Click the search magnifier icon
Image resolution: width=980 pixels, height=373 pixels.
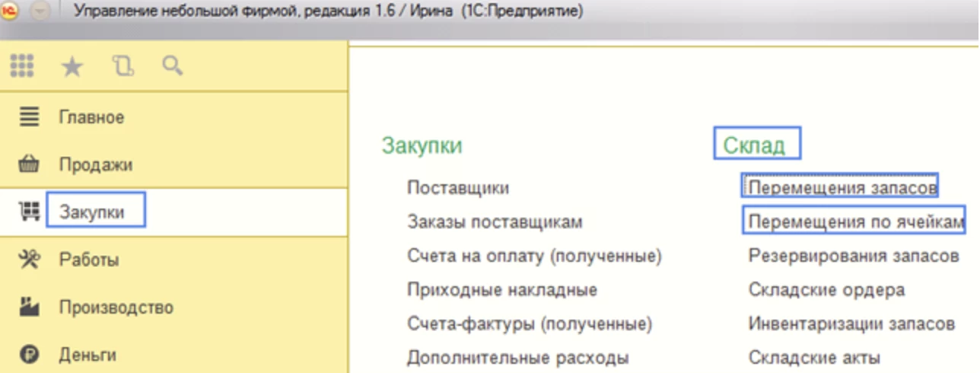(x=173, y=67)
